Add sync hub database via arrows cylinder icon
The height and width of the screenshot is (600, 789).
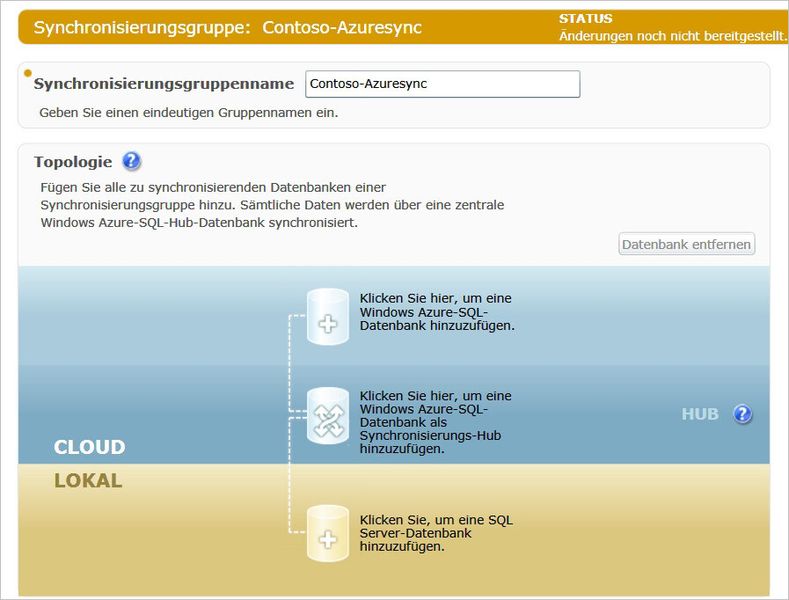[x=328, y=415]
